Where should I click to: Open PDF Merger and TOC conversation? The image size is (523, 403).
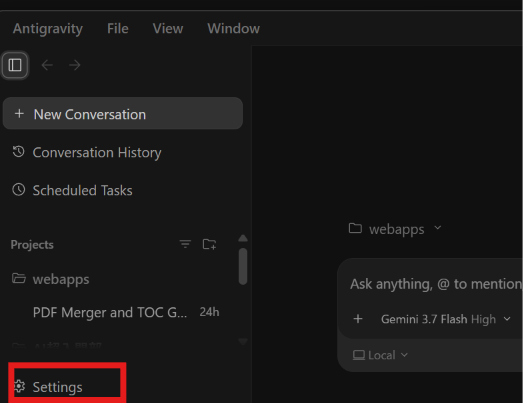[126, 312]
